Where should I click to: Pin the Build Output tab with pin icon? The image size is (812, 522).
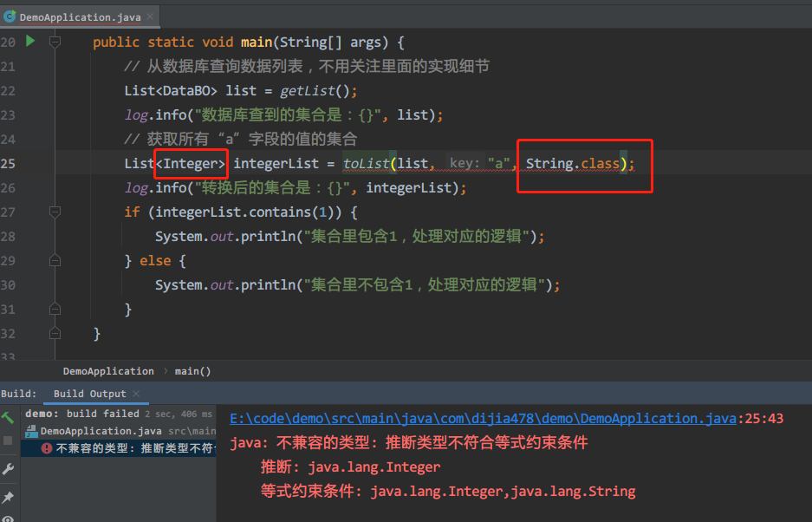coord(8,497)
